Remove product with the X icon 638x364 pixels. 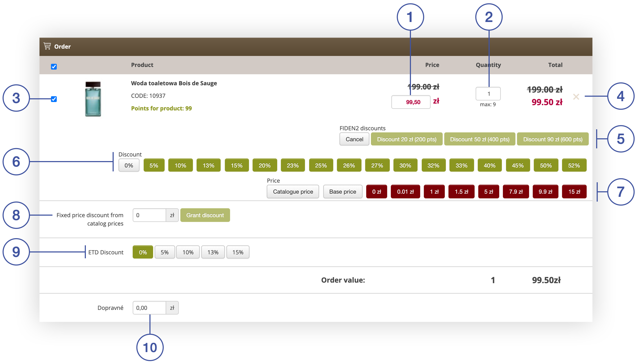pyautogui.click(x=576, y=97)
